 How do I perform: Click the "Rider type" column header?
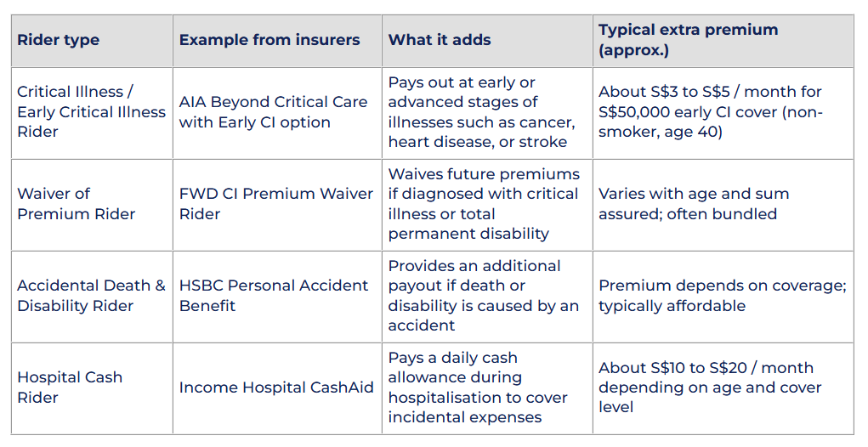[x=59, y=40]
